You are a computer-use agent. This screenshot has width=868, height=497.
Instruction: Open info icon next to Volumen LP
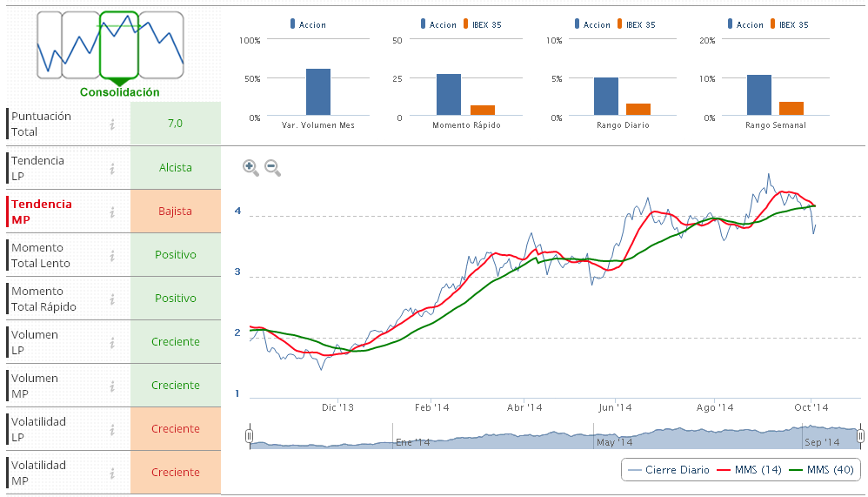pos(112,342)
